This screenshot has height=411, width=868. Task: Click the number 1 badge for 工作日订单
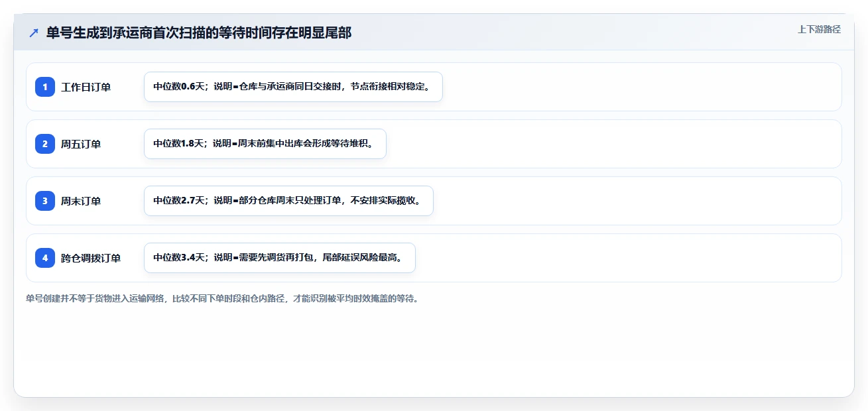point(45,87)
